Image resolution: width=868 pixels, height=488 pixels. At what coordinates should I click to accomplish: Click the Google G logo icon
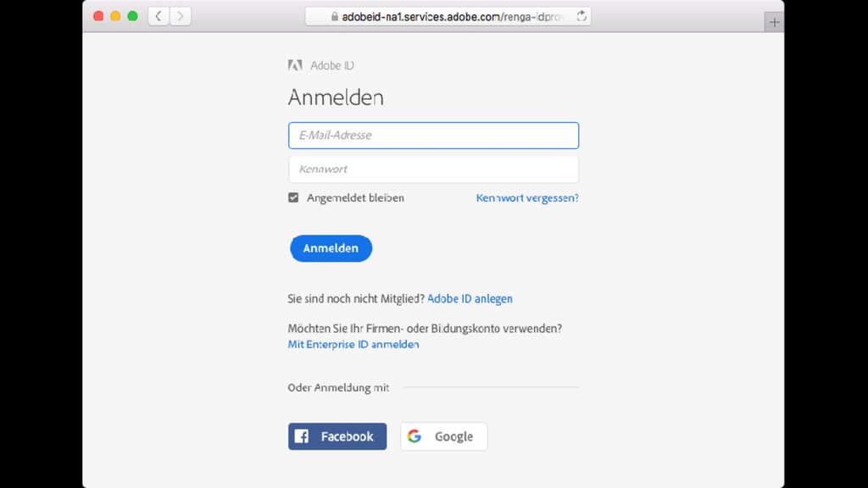click(415, 436)
